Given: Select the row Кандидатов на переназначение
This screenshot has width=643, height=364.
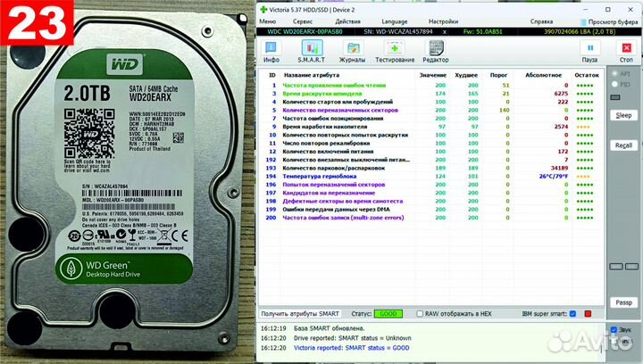Looking at the screenshot, I should coord(430,193).
